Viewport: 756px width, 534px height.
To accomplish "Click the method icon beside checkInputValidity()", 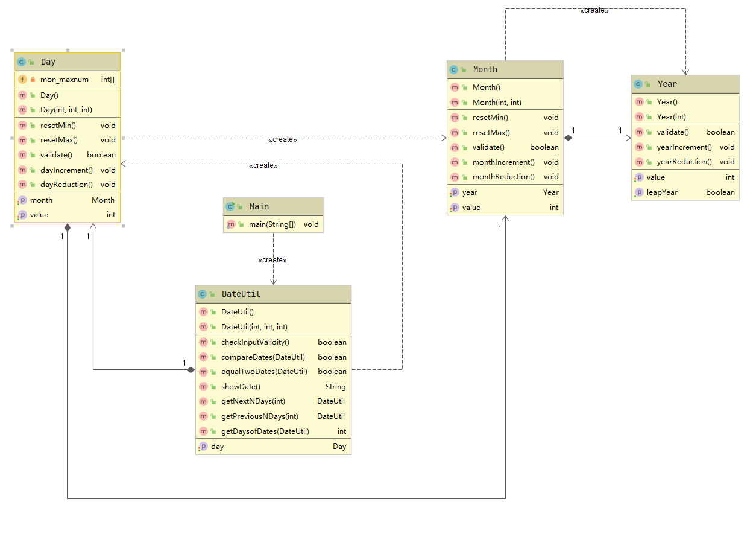I will coord(203,342).
